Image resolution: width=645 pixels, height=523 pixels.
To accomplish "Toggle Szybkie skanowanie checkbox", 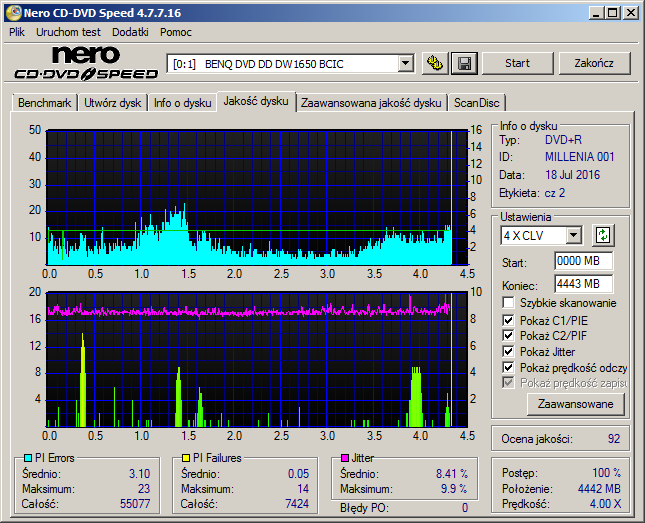I will (x=508, y=303).
